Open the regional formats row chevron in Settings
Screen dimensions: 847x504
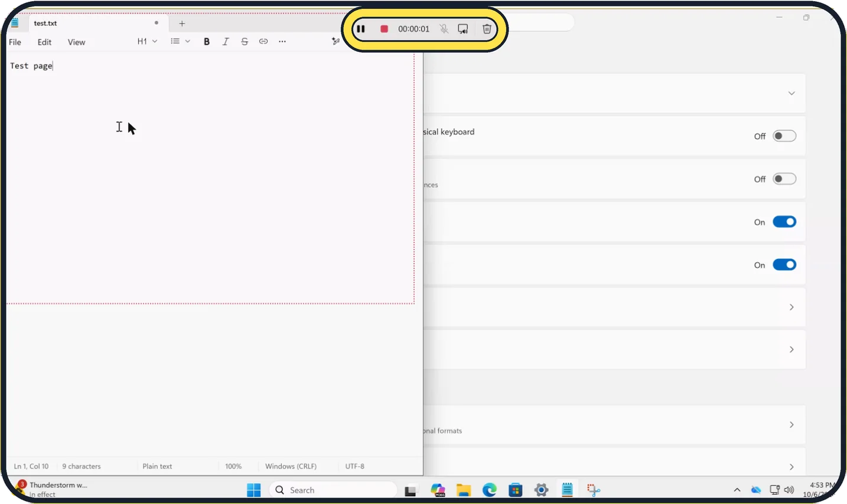(x=791, y=425)
